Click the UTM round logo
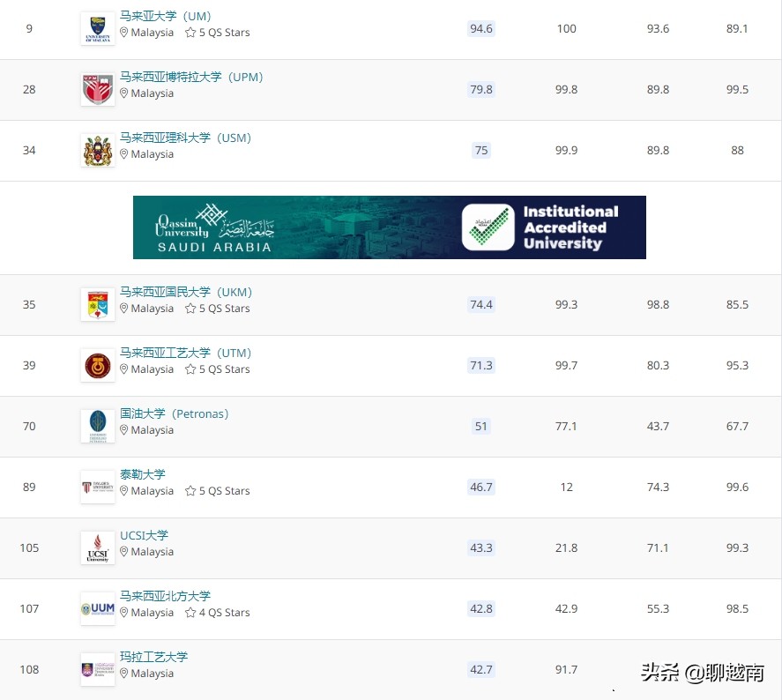Screen dimensions: 782x700 (x=97, y=365)
